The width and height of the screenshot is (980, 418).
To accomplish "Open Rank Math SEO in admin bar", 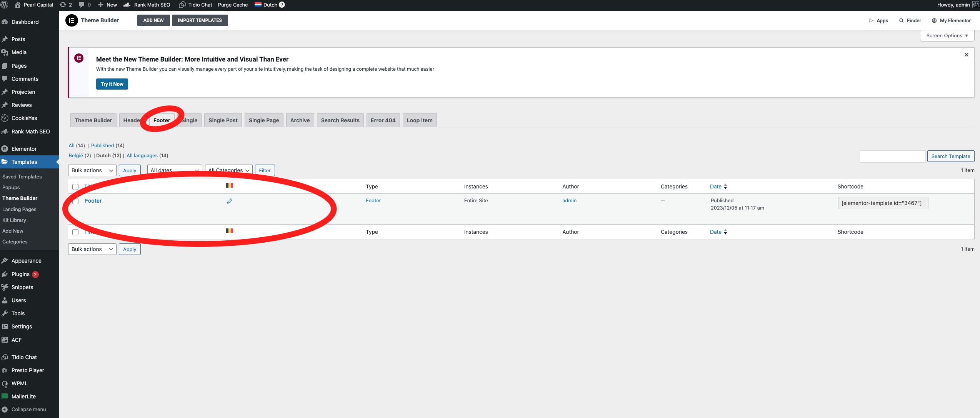I will coord(147,5).
